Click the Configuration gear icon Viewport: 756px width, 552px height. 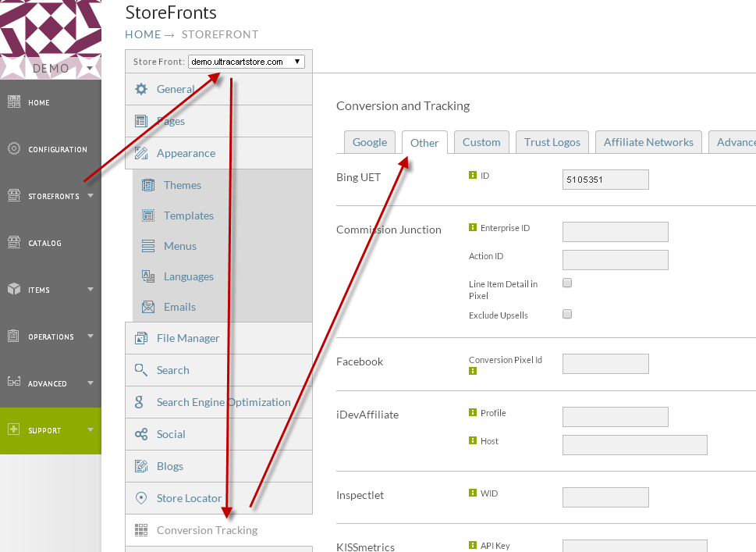(14, 148)
